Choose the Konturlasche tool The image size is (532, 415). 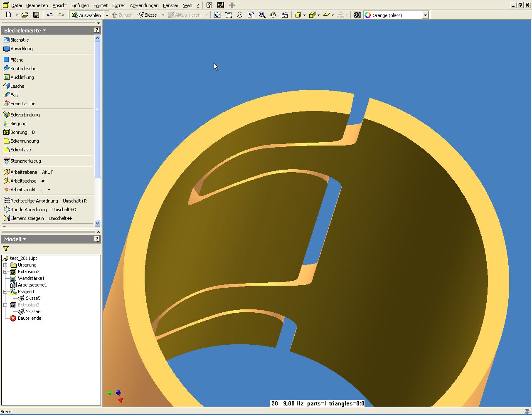(x=23, y=69)
